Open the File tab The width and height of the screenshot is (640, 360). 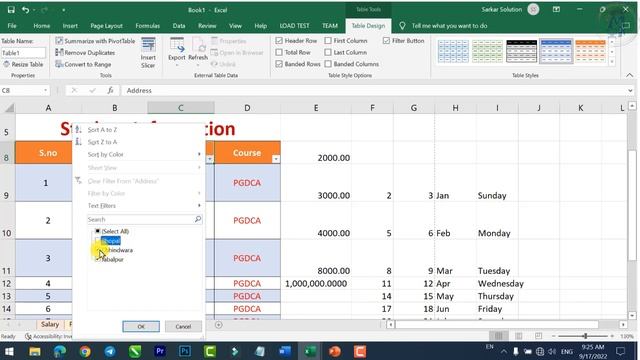(12, 26)
